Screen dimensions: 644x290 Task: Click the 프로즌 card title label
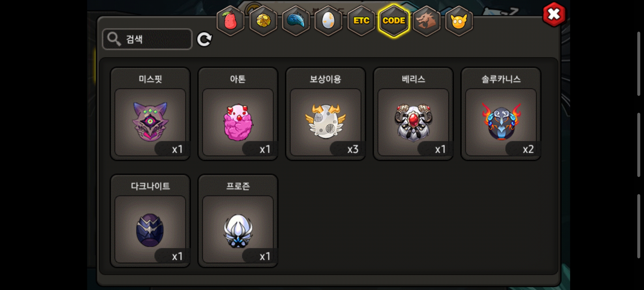(238, 186)
